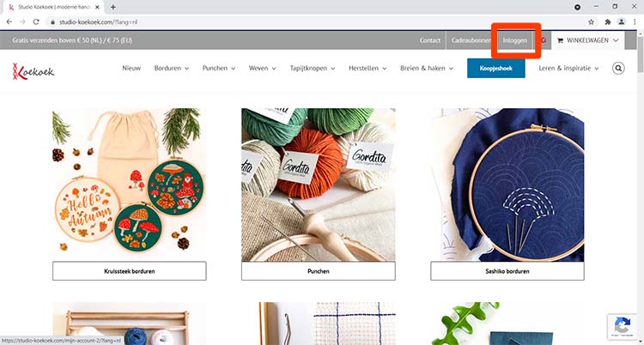Expand the Winkelwagen cart dropdown
Viewport: 644px width, 345px height.
coord(587,40)
